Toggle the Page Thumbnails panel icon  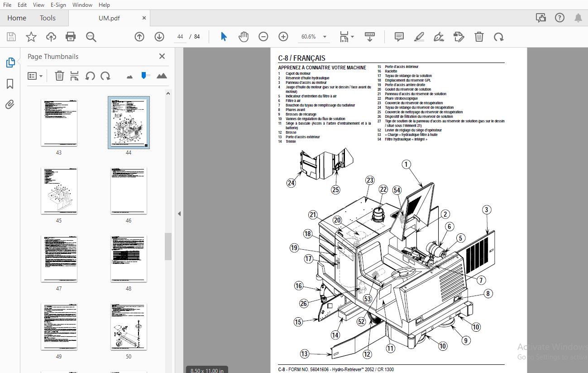(10, 63)
